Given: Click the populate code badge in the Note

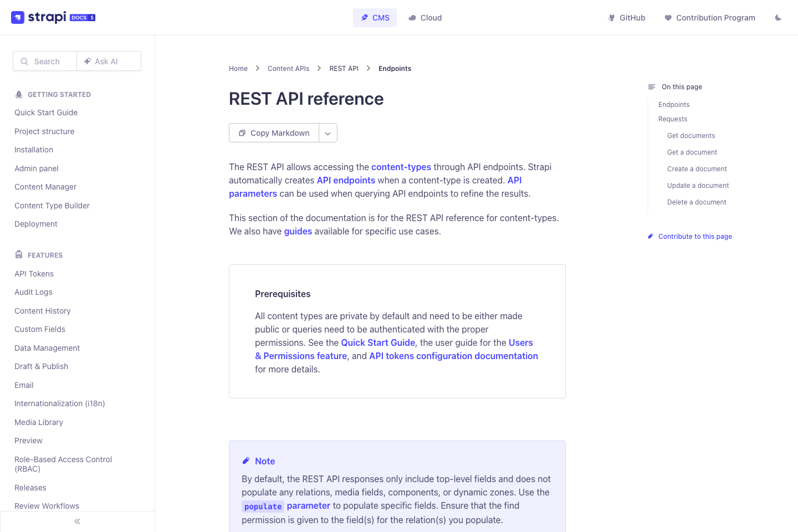Looking at the screenshot, I should click(x=263, y=506).
